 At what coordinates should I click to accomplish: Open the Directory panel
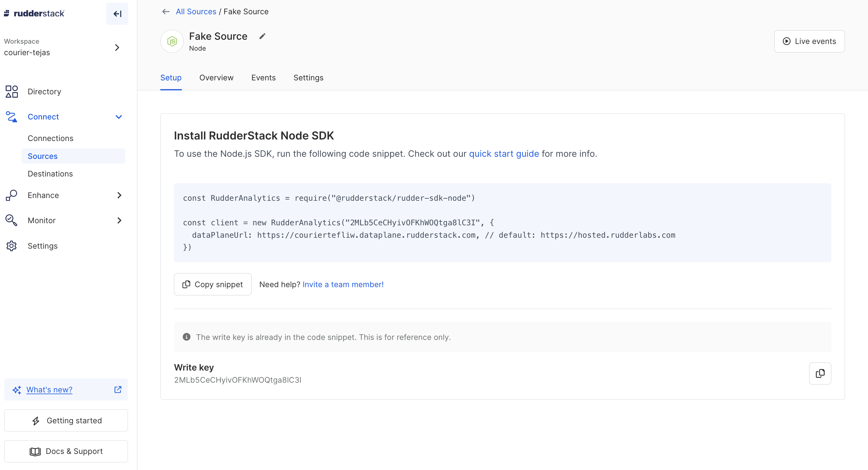pyautogui.click(x=44, y=91)
